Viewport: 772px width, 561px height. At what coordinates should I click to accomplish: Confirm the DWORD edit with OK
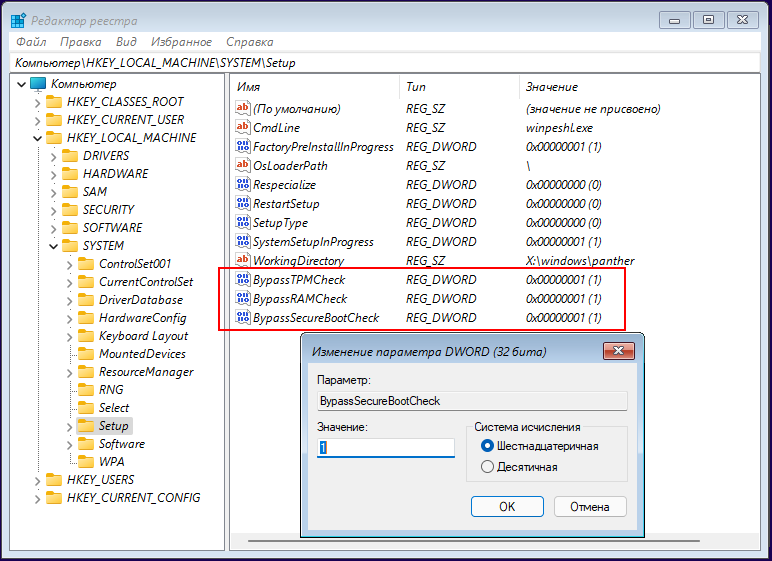507,506
